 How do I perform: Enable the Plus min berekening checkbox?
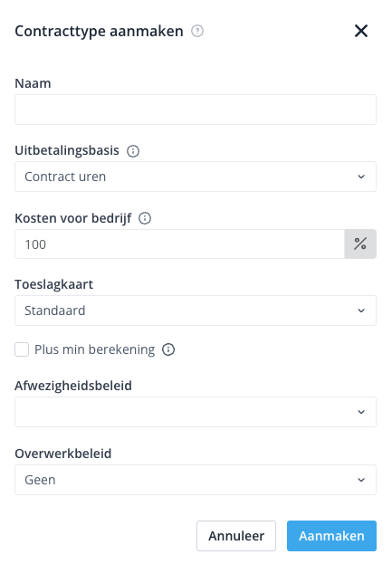click(22, 349)
